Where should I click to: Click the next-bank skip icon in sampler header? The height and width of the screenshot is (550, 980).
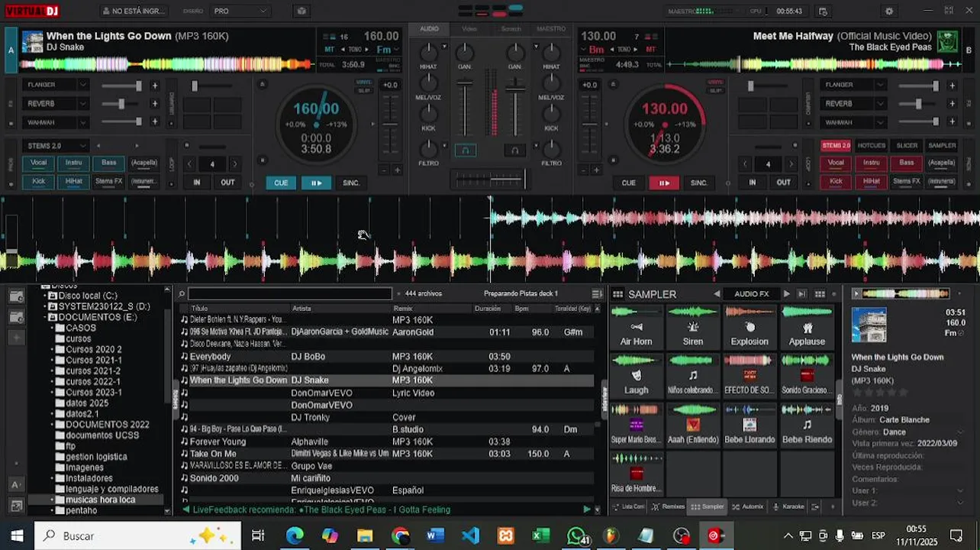(801, 294)
